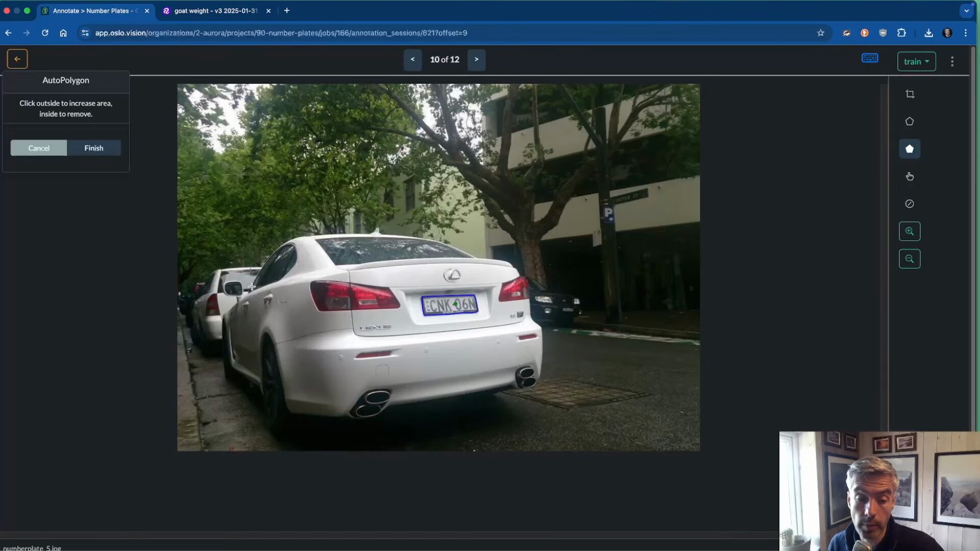Bookmark this page with star icon

[820, 33]
